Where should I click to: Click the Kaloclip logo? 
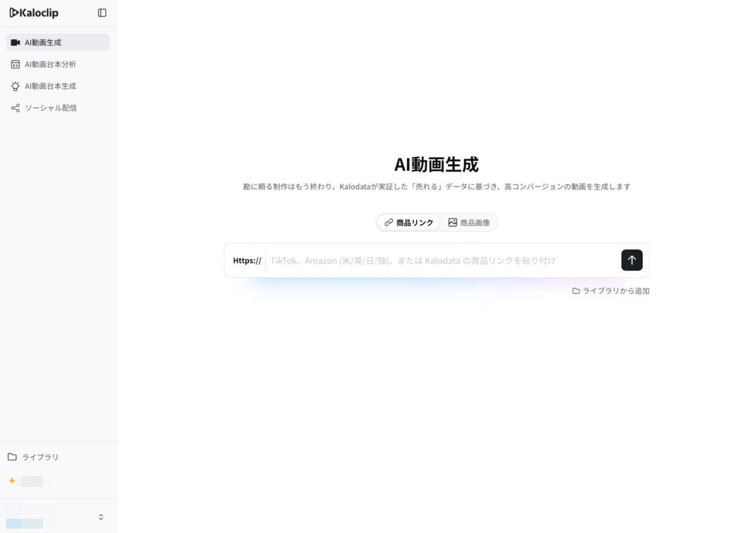pos(34,13)
